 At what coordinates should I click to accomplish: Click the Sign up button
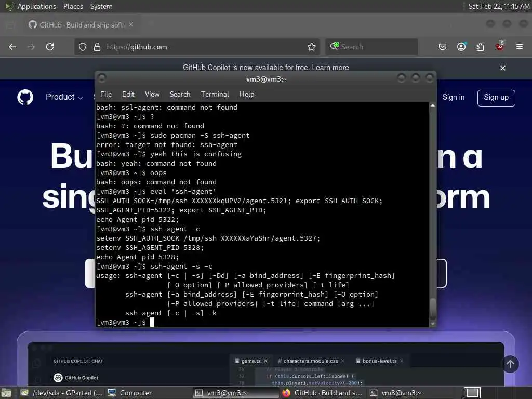click(496, 98)
